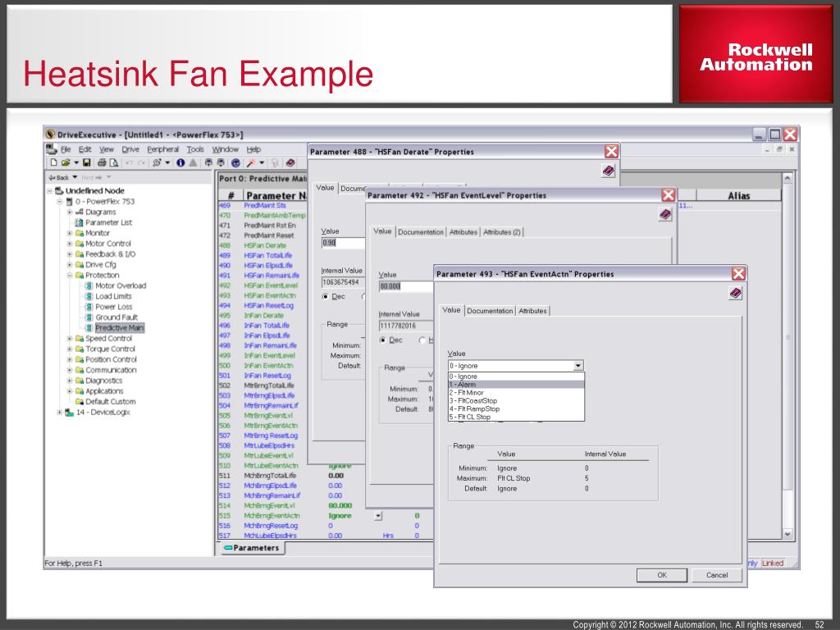This screenshot has width=840, height=630.
Task: Expand the Monitor folder node
Action: 70,233
